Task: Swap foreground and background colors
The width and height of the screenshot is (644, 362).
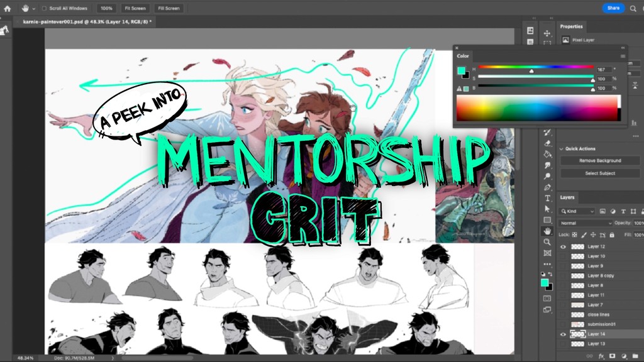Action: point(551,274)
